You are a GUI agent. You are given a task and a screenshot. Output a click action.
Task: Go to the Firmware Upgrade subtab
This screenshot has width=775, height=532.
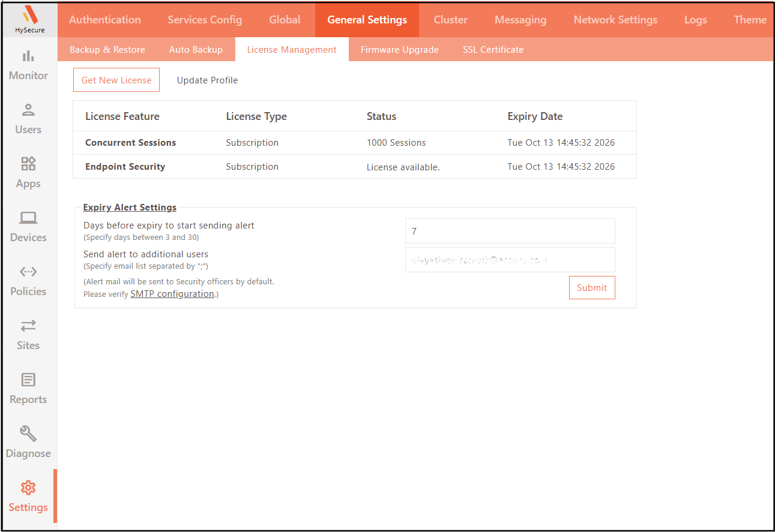[x=400, y=50]
